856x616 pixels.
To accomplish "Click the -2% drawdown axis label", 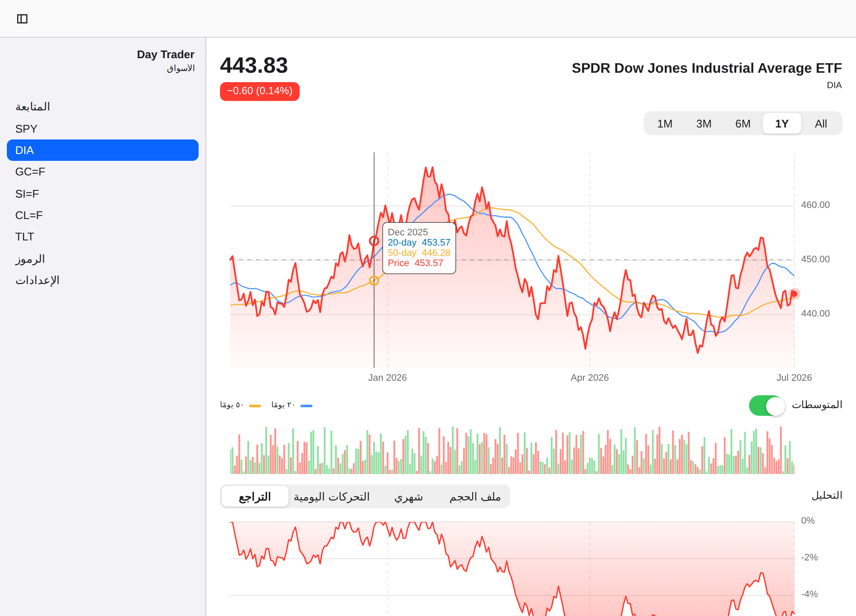I will (809, 557).
